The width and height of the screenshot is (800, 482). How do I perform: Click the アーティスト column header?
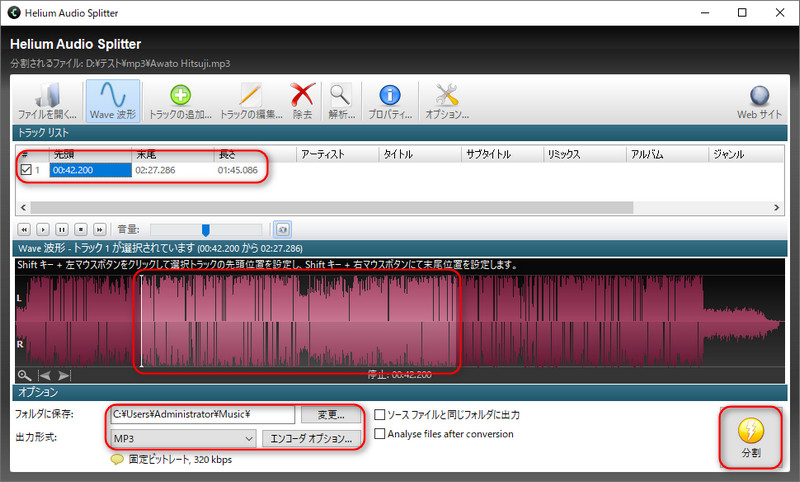pyautogui.click(x=337, y=154)
